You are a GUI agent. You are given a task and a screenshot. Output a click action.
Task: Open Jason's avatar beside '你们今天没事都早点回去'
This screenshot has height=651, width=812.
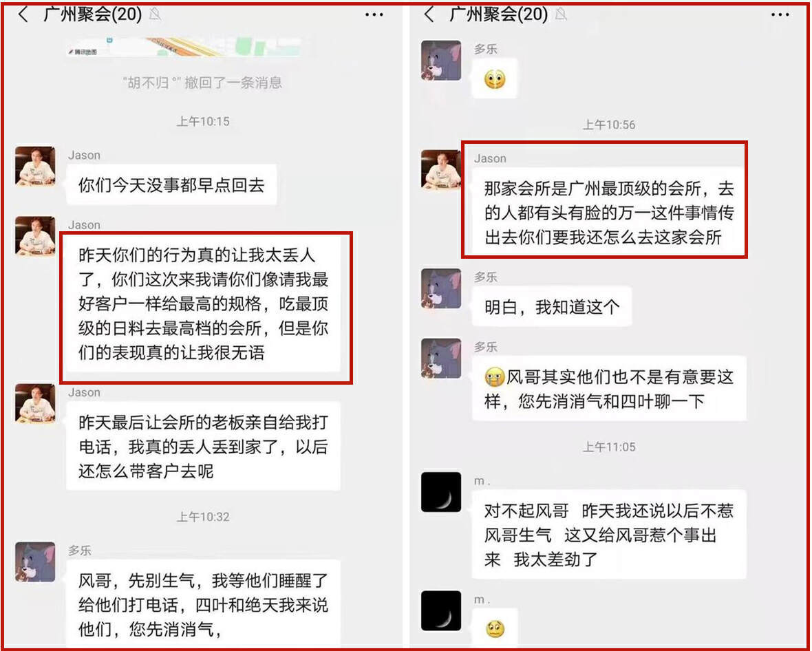coord(35,167)
